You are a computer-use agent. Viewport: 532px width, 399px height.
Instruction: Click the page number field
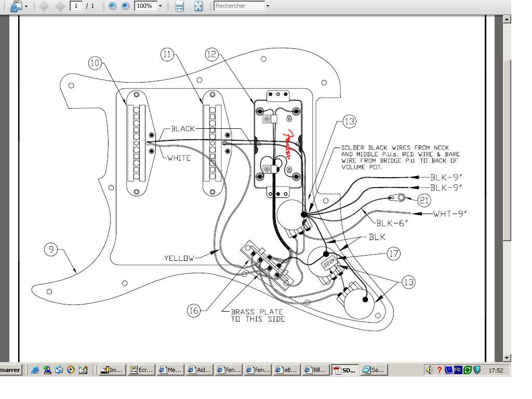[x=76, y=6]
